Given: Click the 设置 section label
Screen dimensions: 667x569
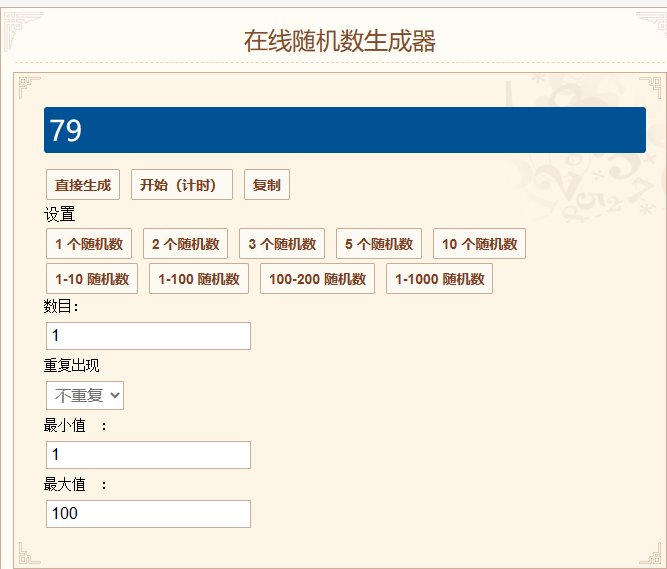Looking at the screenshot, I should click(x=60, y=214).
